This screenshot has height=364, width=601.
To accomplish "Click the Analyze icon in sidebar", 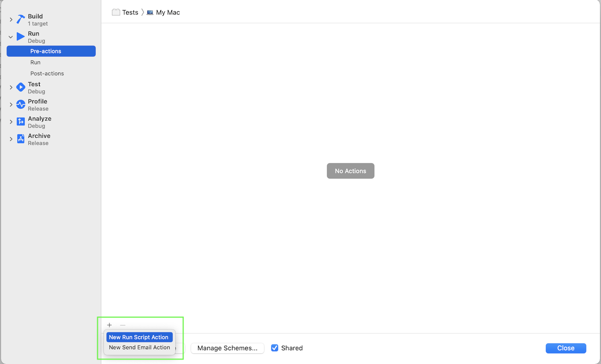I will coord(20,122).
